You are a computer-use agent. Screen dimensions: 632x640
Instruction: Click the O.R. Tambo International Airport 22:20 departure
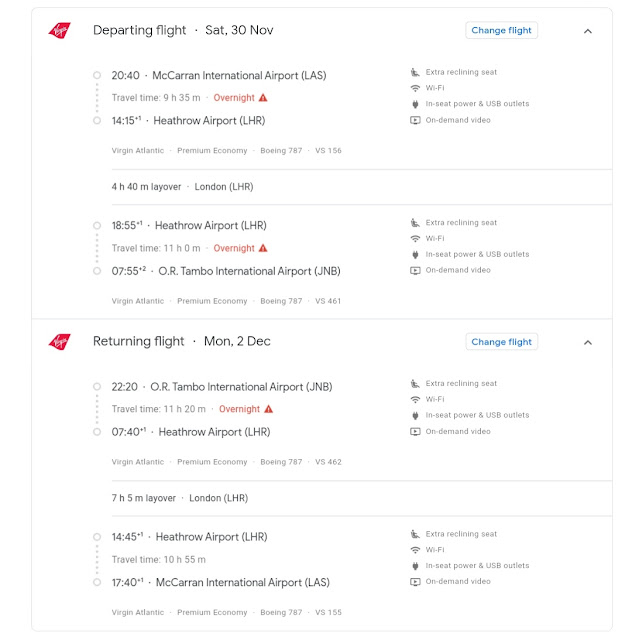pos(240,387)
